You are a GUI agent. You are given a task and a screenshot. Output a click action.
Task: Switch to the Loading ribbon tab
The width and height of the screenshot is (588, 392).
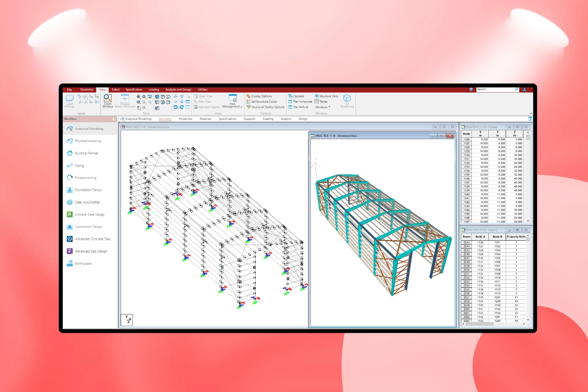[154, 89]
